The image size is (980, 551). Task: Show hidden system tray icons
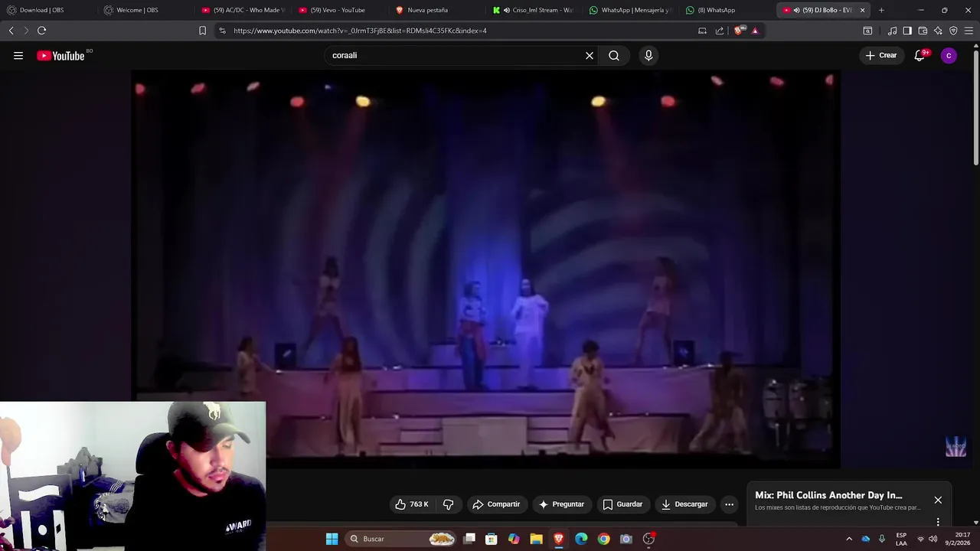pos(848,539)
